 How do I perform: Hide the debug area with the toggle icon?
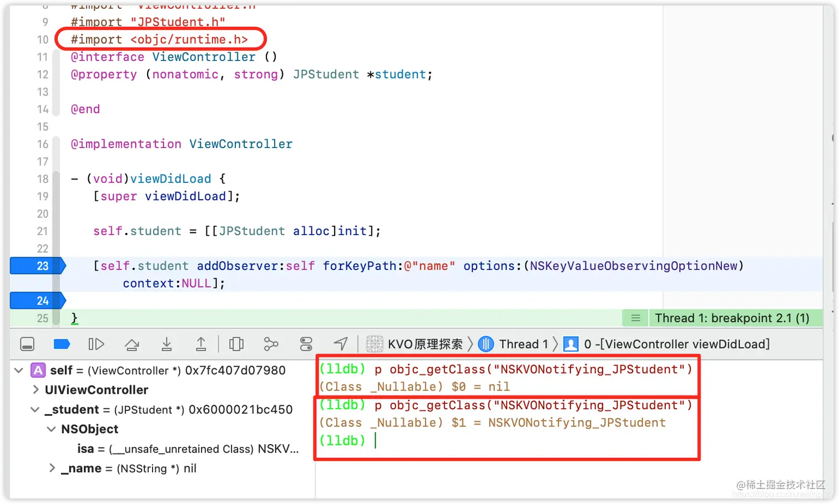pos(27,344)
